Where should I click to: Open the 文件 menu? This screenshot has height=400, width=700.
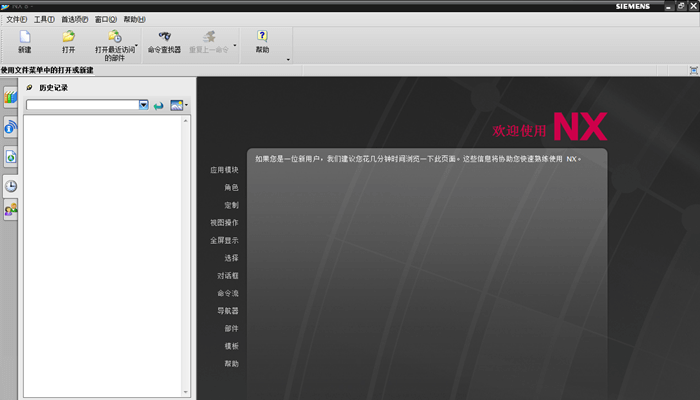pyautogui.click(x=17, y=19)
